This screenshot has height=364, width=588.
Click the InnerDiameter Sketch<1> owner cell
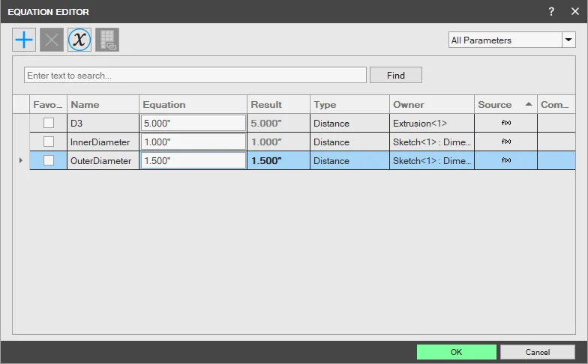(x=432, y=142)
